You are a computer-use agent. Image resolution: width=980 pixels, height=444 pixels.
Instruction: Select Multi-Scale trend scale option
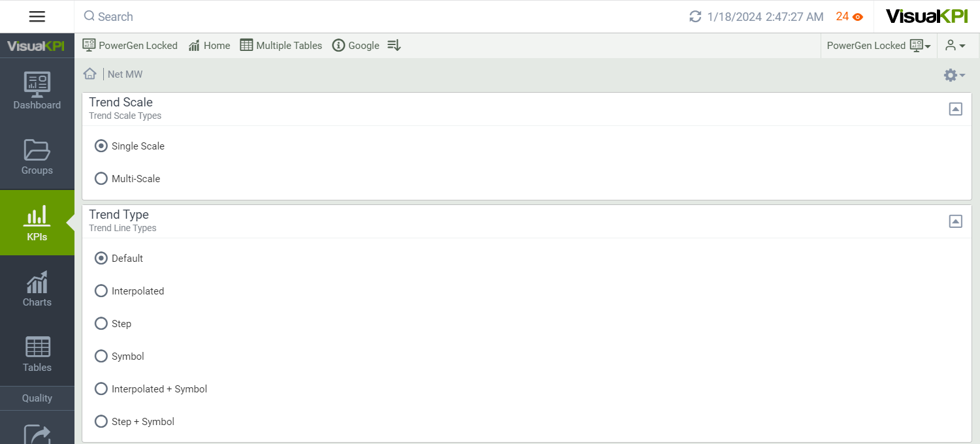101,178
